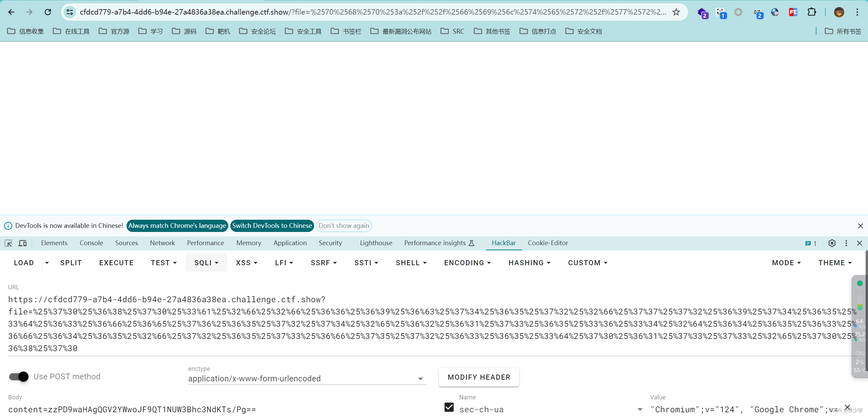Toggle the device toolbar icon
The width and height of the screenshot is (868, 416).
click(x=22, y=243)
